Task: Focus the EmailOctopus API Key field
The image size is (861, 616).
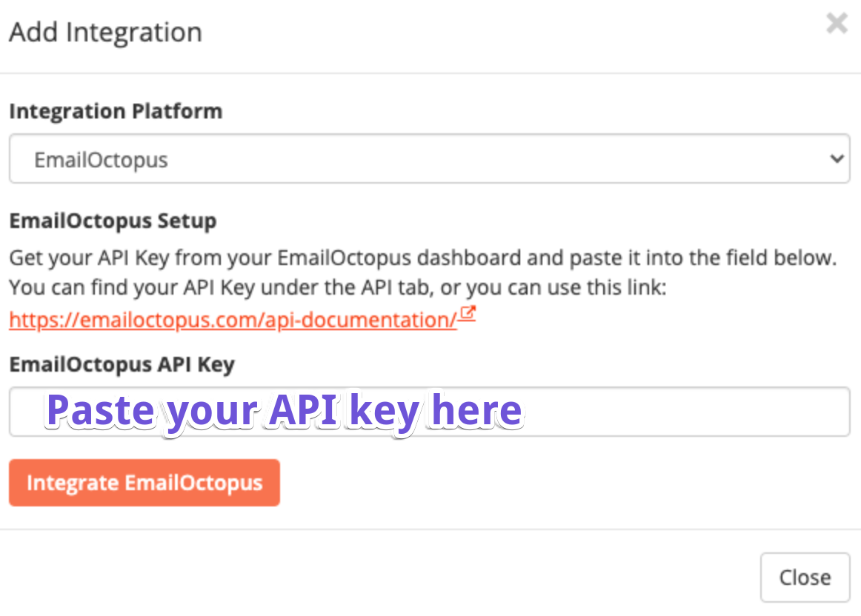Action: pyautogui.click(x=430, y=412)
